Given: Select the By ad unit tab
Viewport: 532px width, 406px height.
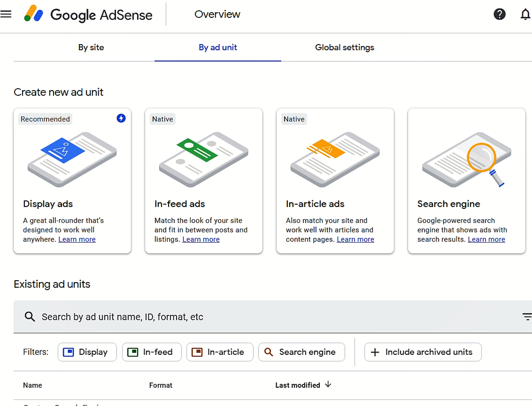Looking at the screenshot, I should 218,48.
